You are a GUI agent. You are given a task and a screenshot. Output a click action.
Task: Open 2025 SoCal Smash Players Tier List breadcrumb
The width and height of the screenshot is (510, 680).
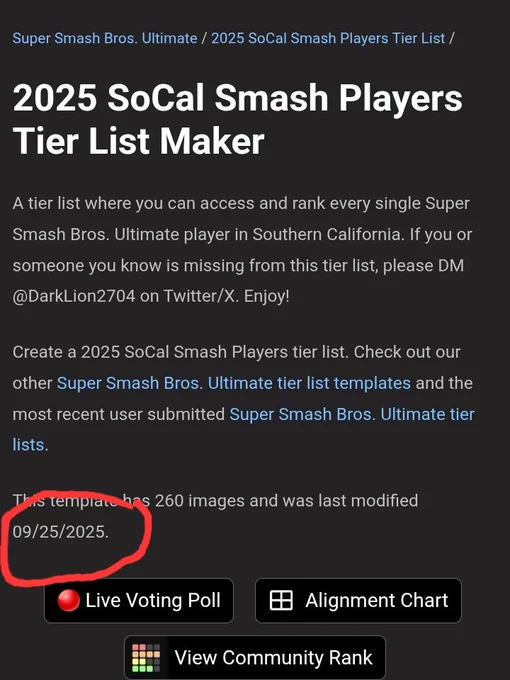tap(328, 38)
